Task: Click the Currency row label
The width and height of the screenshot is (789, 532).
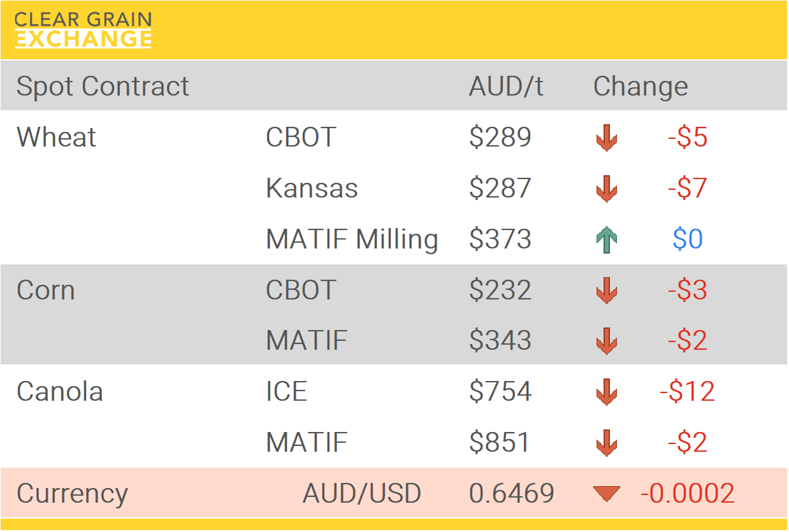Action: pyautogui.click(x=72, y=493)
